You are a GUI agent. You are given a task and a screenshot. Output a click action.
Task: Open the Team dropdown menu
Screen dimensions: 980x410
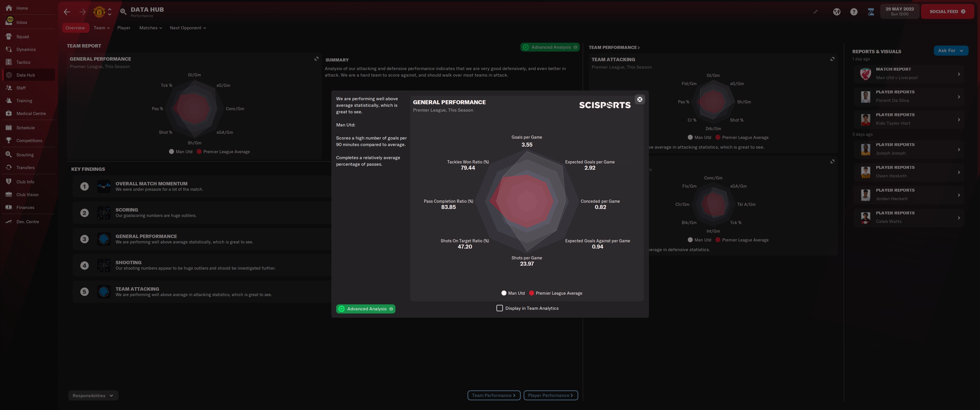(102, 28)
